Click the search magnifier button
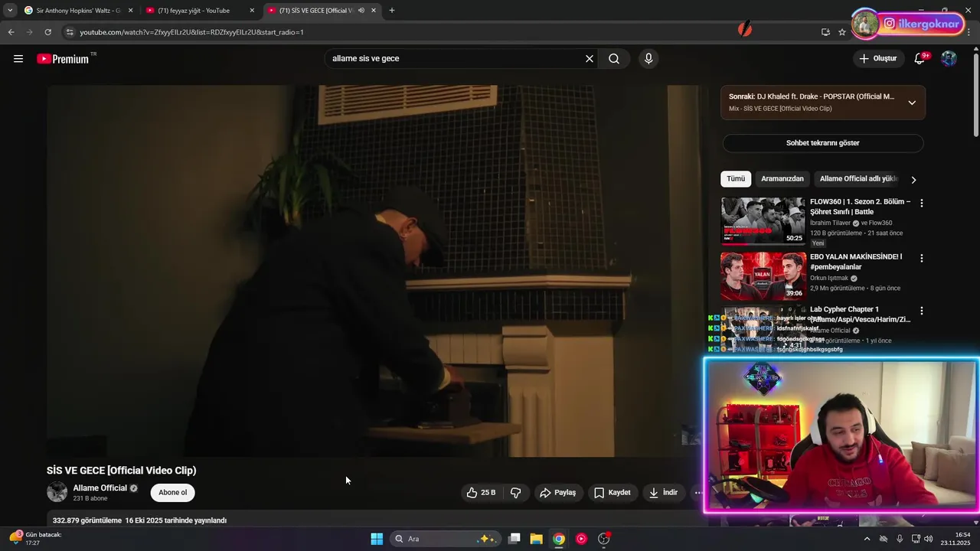 614,59
